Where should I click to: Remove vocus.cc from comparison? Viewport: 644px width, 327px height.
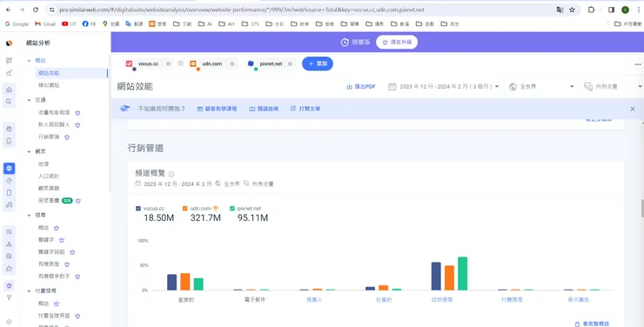coord(168,63)
